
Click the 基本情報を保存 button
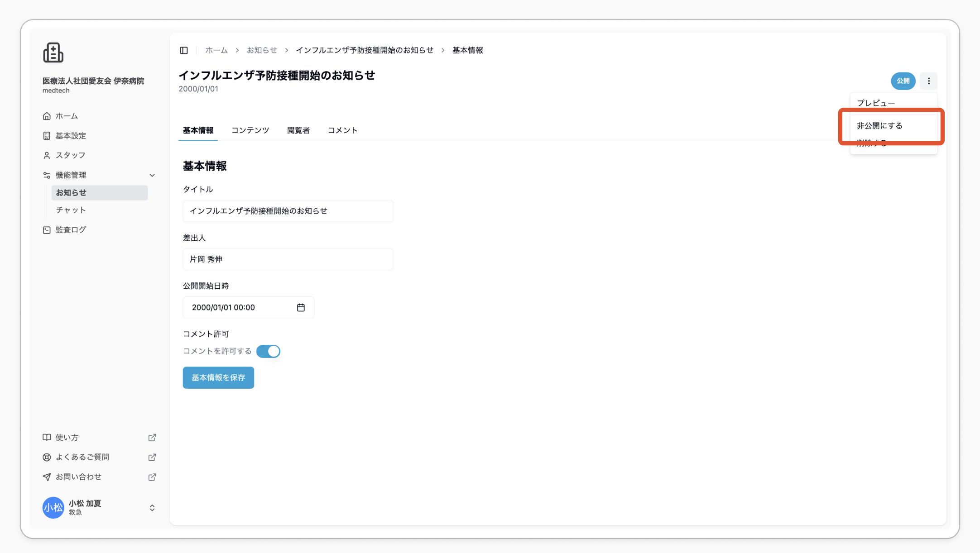tap(218, 377)
